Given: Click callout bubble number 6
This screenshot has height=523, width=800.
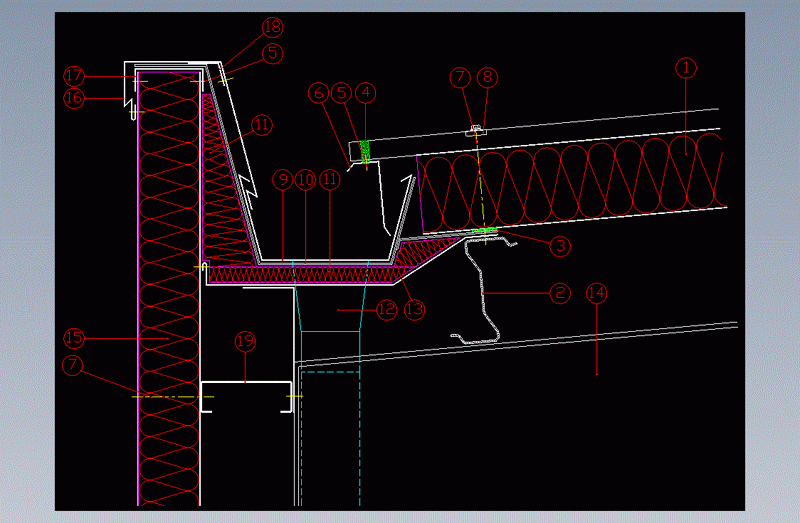Looking at the screenshot, I should coord(320,93).
